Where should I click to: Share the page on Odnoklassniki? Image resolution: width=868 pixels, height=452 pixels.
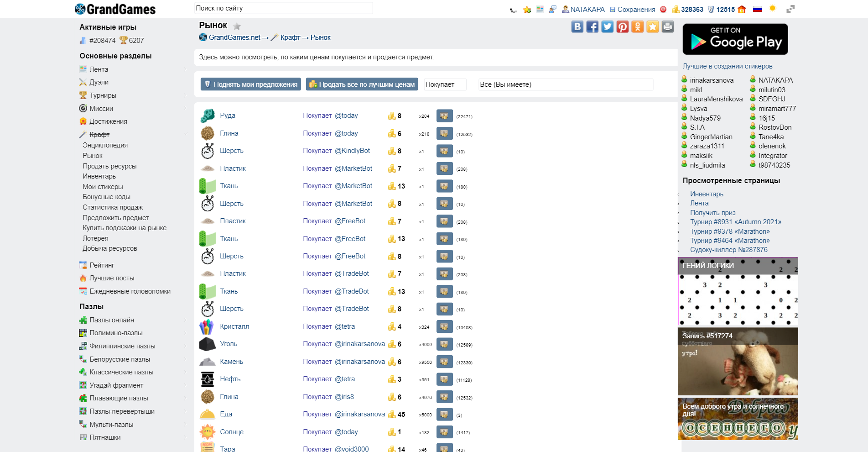[638, 27]
